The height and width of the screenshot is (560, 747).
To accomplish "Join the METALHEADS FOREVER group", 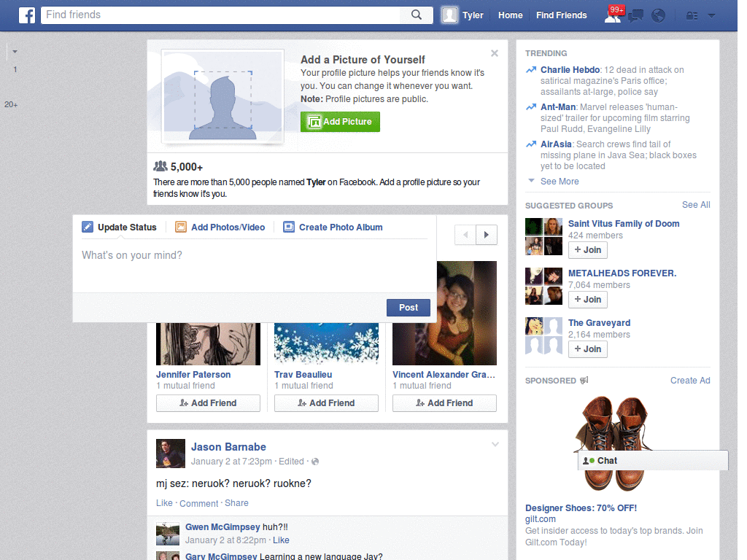I will pos(588,300).
